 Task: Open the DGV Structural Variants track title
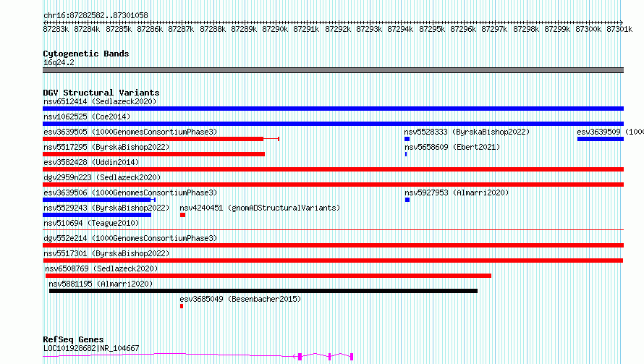(x=101, y=93)
